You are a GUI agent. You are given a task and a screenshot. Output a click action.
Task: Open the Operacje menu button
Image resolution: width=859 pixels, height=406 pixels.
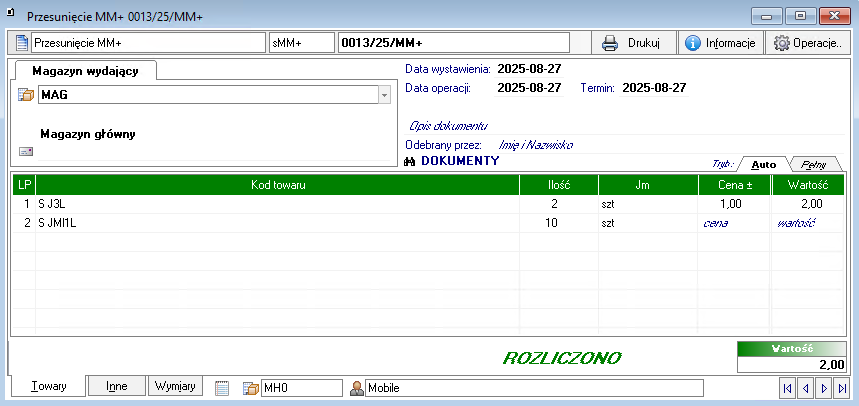click(808, 43)
